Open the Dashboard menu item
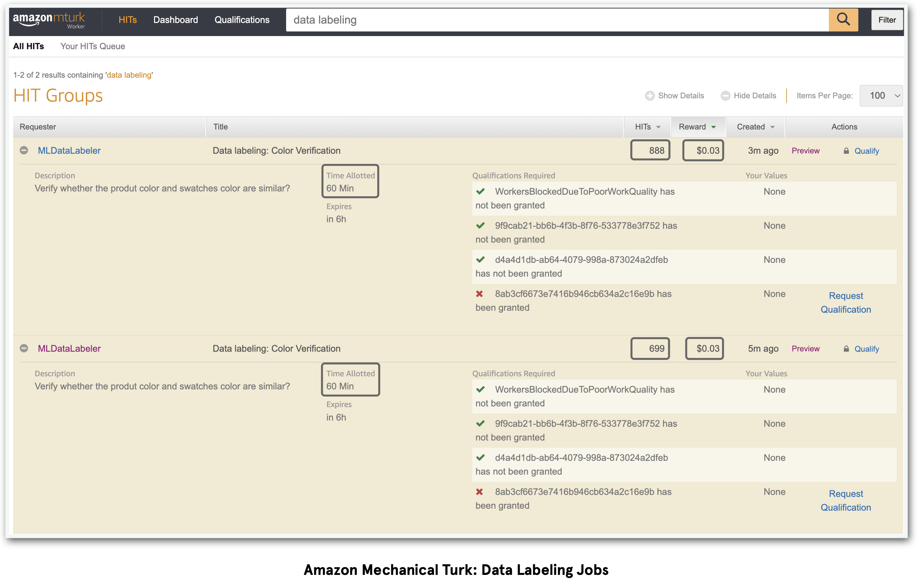917x588 pixels. (176, 20)
